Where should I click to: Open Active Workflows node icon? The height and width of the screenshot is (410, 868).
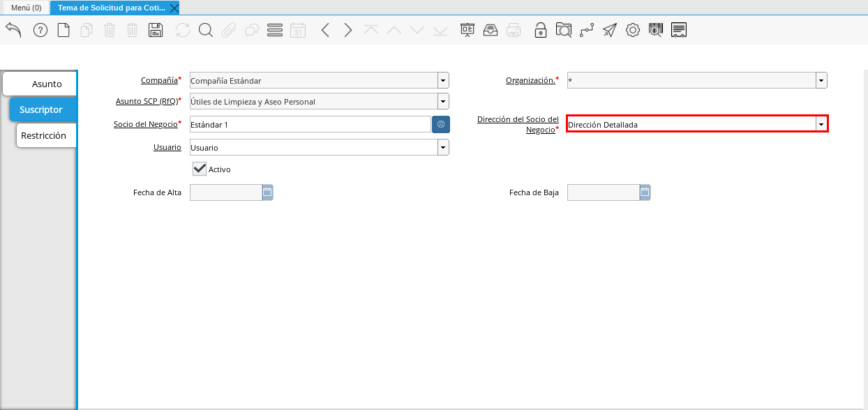587,30
